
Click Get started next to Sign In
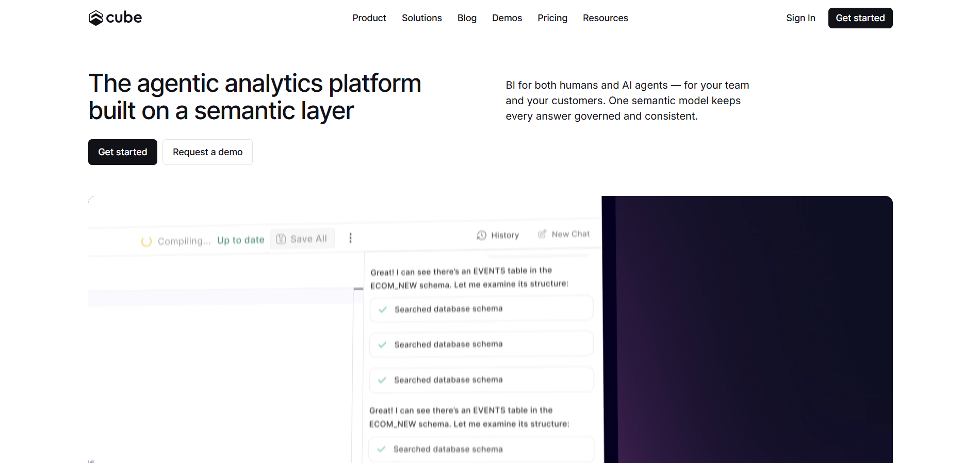(860, 18)
